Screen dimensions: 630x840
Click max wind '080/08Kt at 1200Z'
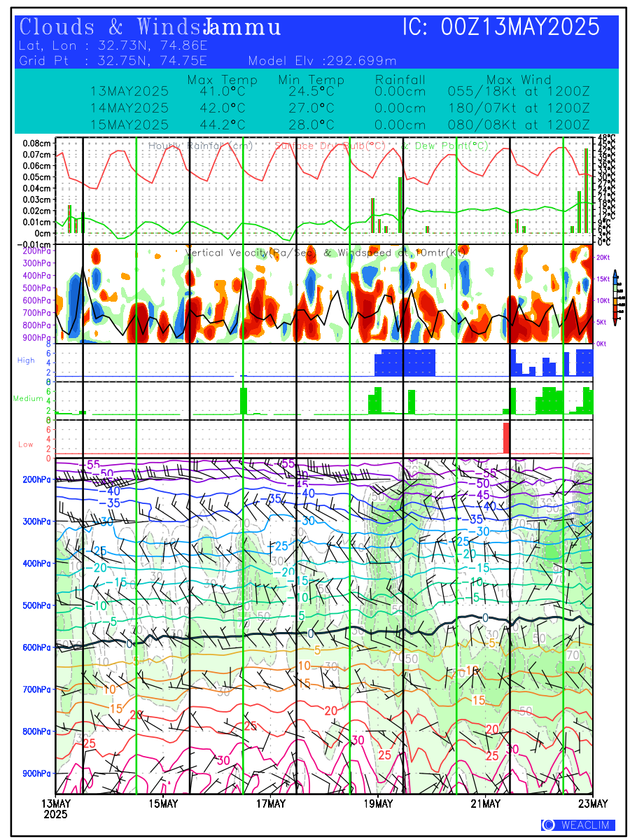(x=519, y=125)
